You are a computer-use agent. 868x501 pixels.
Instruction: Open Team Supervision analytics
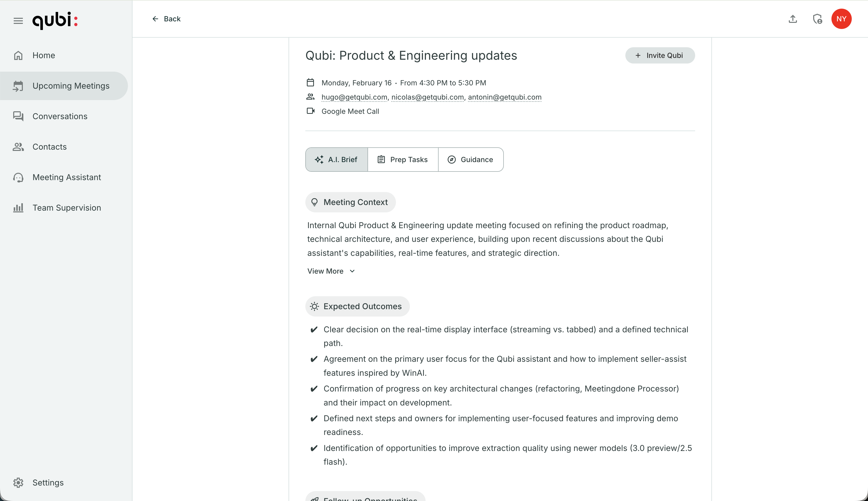click(x=67, y=208)
